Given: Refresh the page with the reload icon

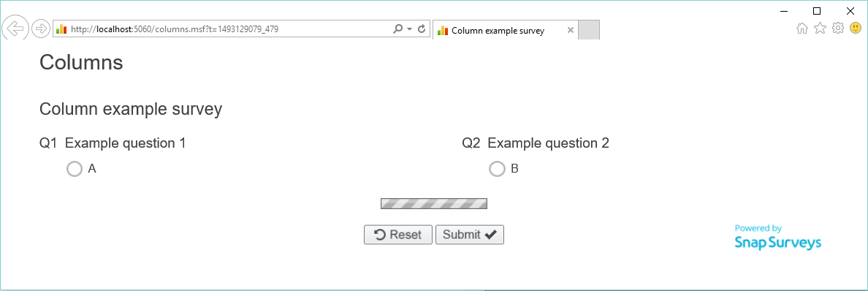Looking at the screenshot, I should (422, 29).
